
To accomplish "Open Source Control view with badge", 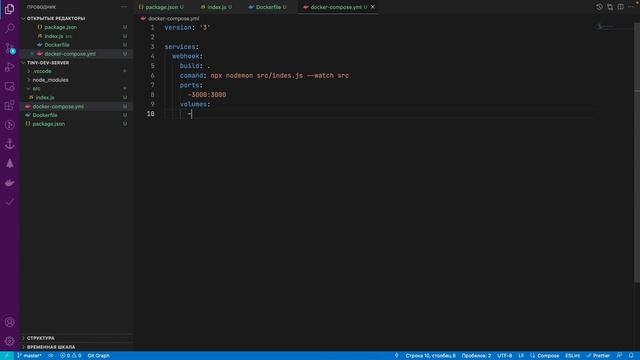I will tap(9, 47).
